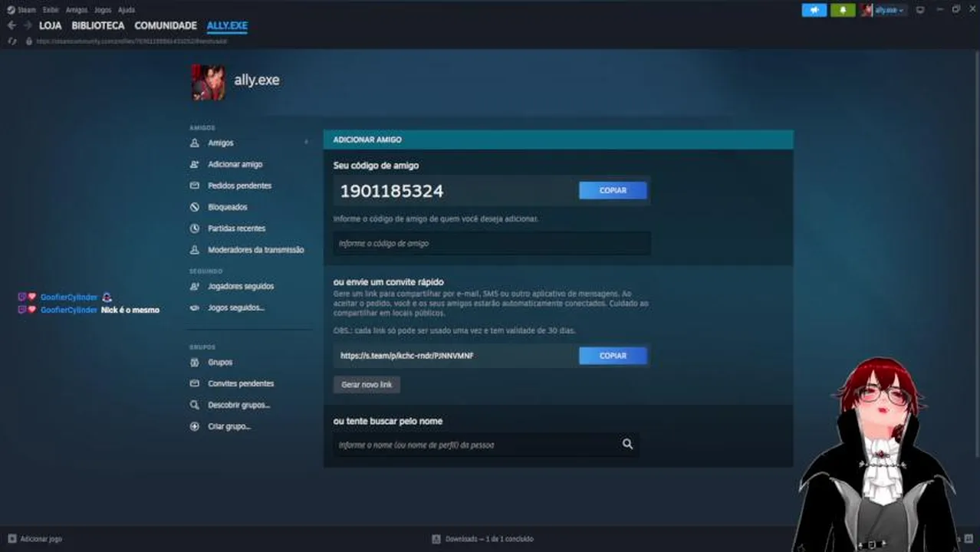
Task: Switch to the BIBLIOTECA tab
Action: coord(98,25)
